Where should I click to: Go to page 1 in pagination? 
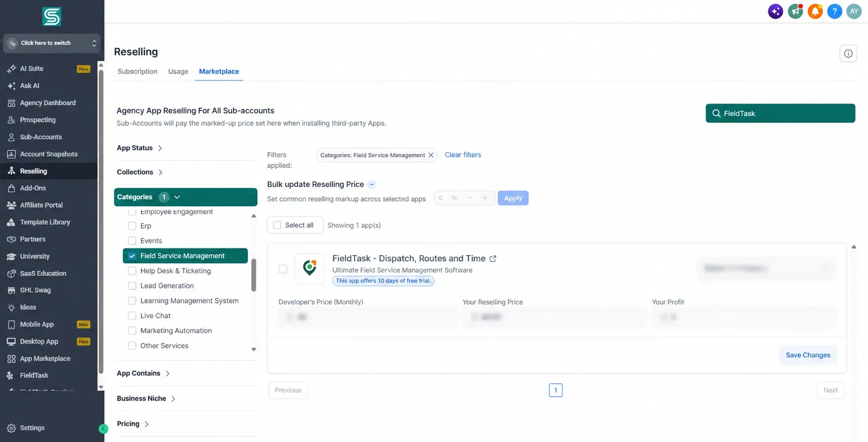tap(555, 390)
